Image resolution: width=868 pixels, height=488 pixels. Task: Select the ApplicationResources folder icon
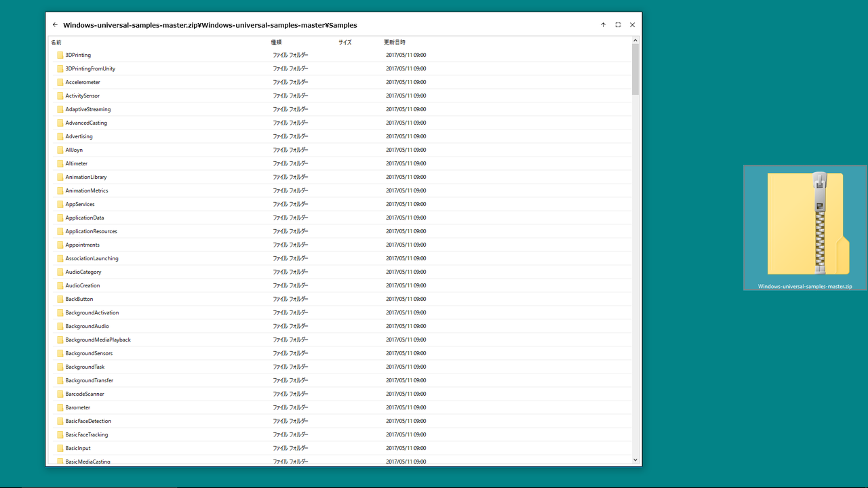point(60,231)
